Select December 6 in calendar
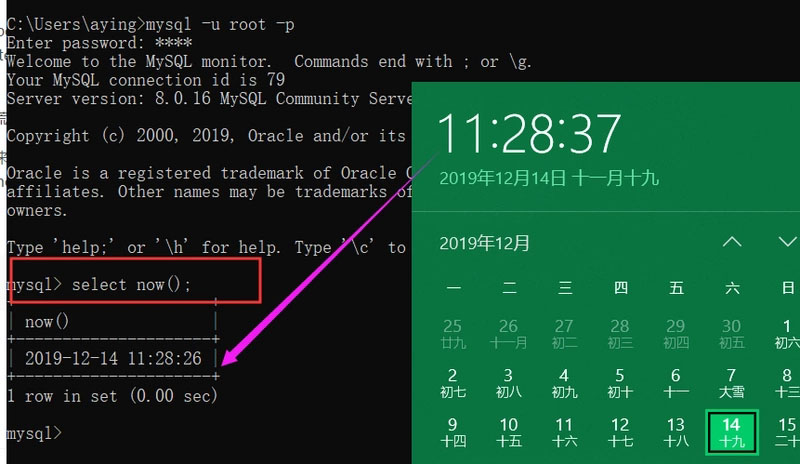Screen dimensions: 800x464 [676, 383]
